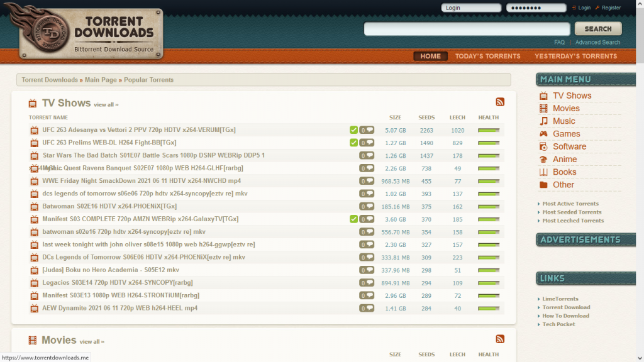Click Main Page in breadcrumb
The width and height of the screenshot is (644, 362).
click(101, 80)
